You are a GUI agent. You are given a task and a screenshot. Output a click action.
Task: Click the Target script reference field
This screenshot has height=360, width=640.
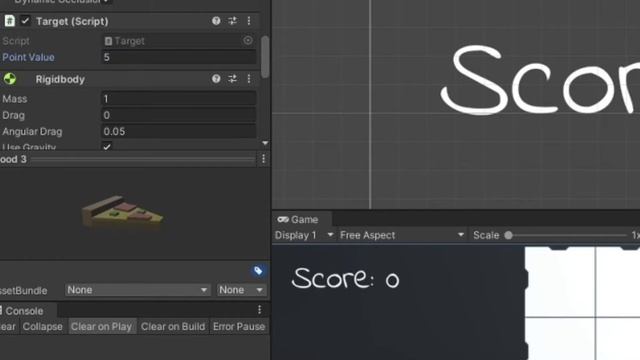(178, 41)
